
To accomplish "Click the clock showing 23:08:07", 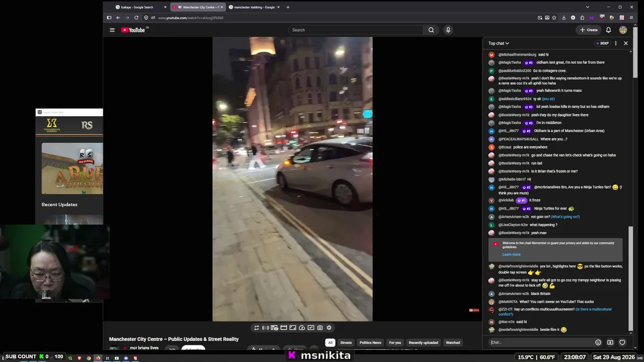I will point(575,357).
